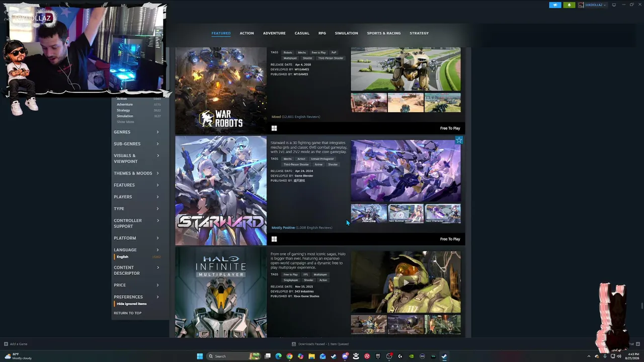Image resolution: width=644 pixels, height=362 pixels.
Task: Click the Mechs tag on Starward
Action: pyautogui.click(x=287, y=159)
